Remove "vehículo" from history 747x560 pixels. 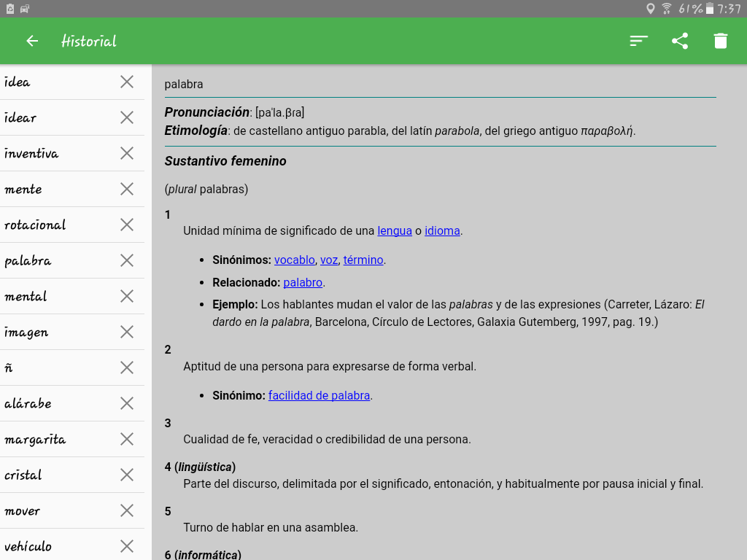tap(125, 545)
